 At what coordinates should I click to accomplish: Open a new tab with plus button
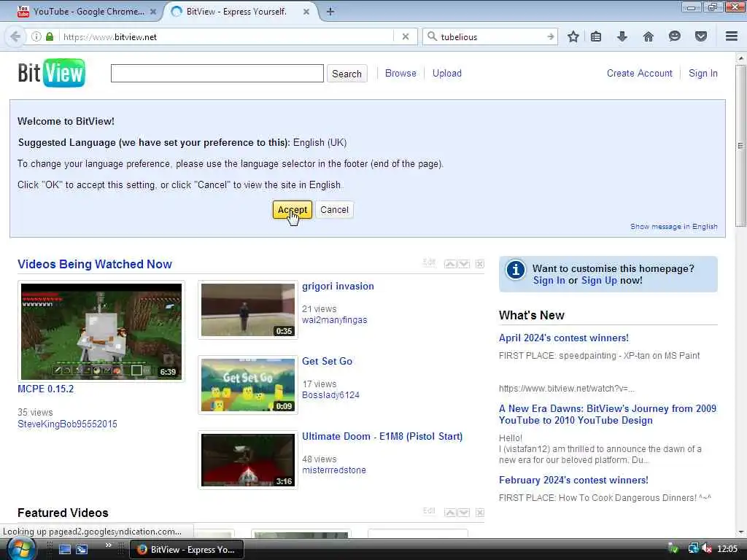[x=330, y=12]
